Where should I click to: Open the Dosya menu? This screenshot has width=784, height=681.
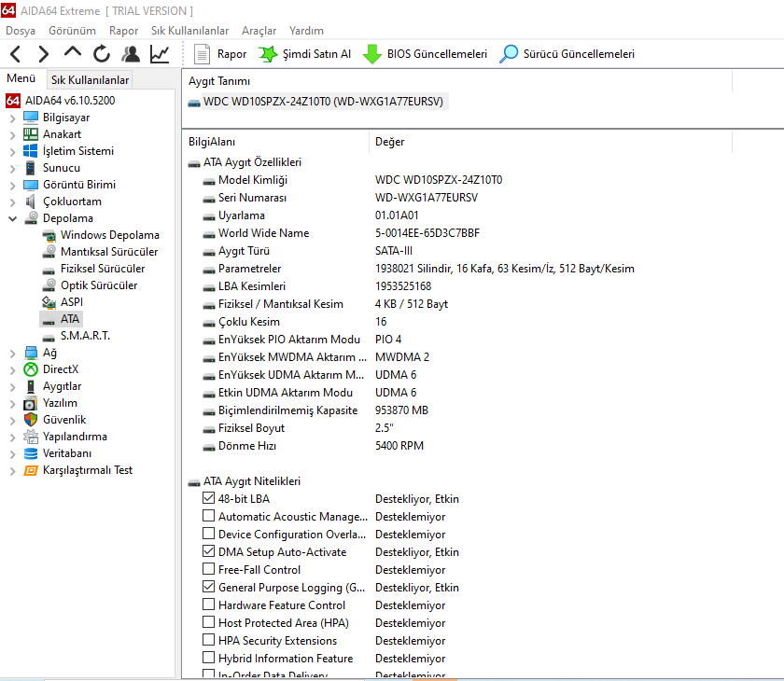21,31
